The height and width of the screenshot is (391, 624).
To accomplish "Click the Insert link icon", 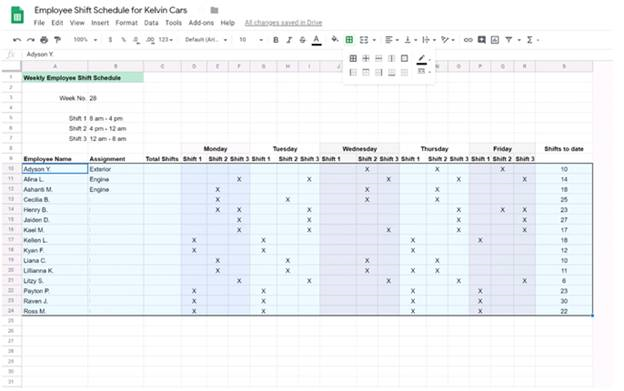I will pos(468,40).
